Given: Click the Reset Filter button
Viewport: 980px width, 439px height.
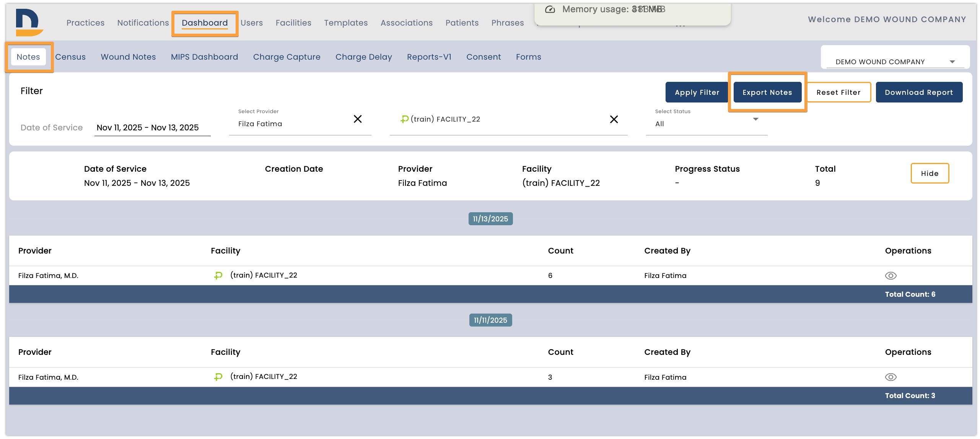Looking at the screenshot, I should (838, 92).
